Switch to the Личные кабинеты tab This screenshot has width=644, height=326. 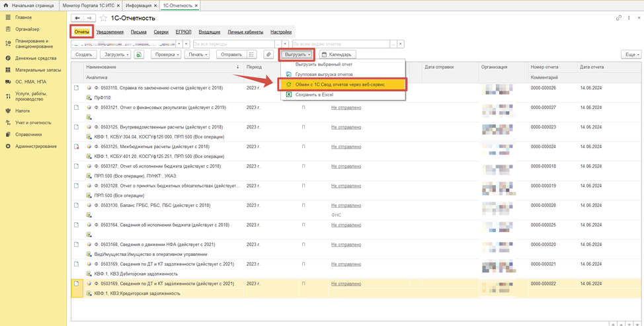246,32
